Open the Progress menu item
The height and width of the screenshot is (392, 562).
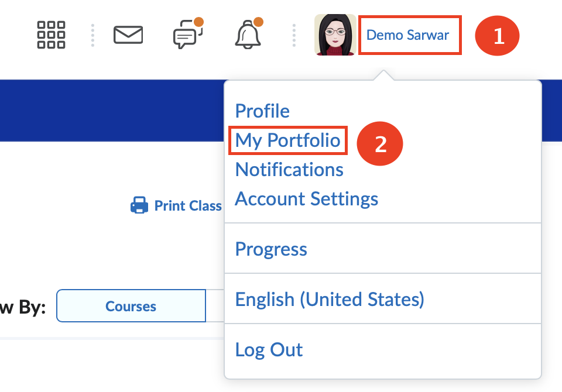point(271,249)
